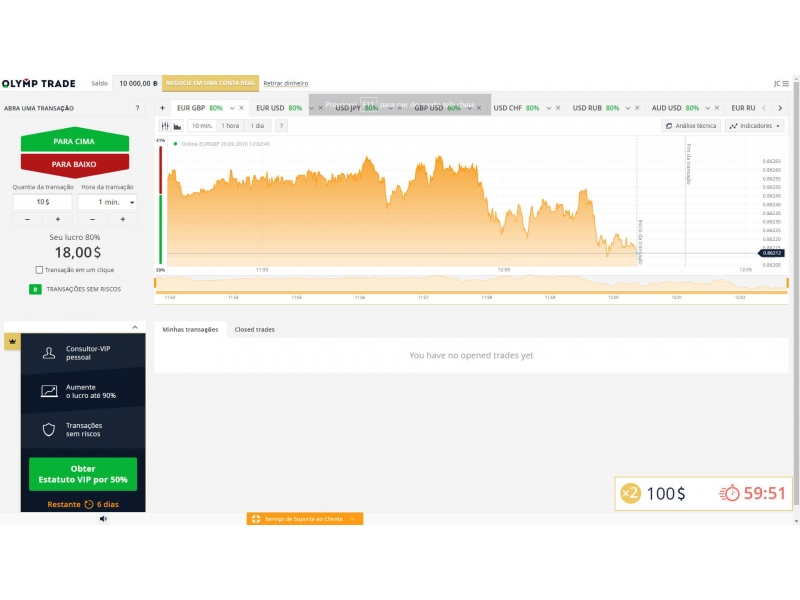800x600 pixels.
Task: Decrease transaction time with minus button
Action: [92, 219]
